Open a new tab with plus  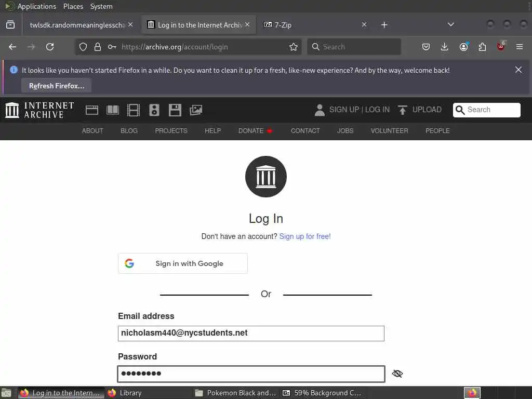(384, 25)
